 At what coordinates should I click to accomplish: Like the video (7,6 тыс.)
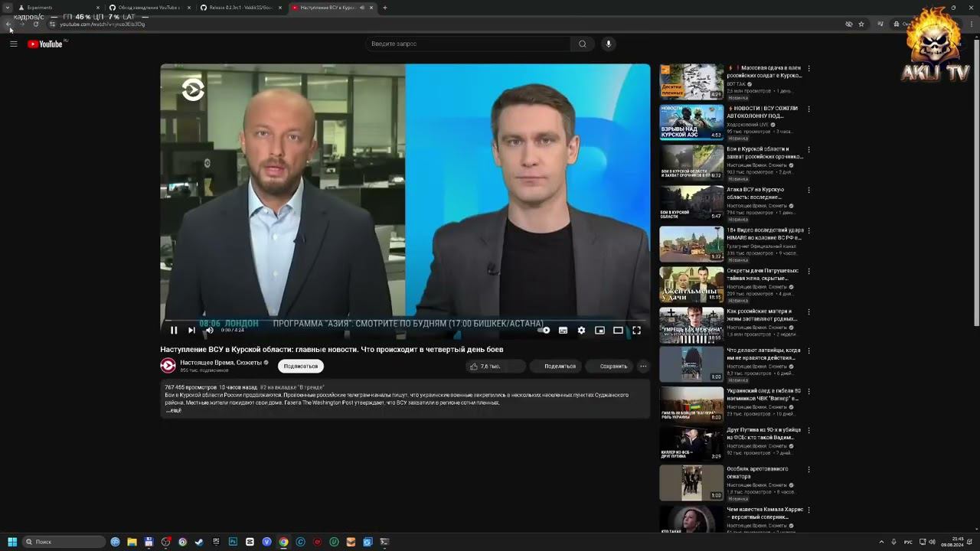pyautogui.click(x=485, y=366)
